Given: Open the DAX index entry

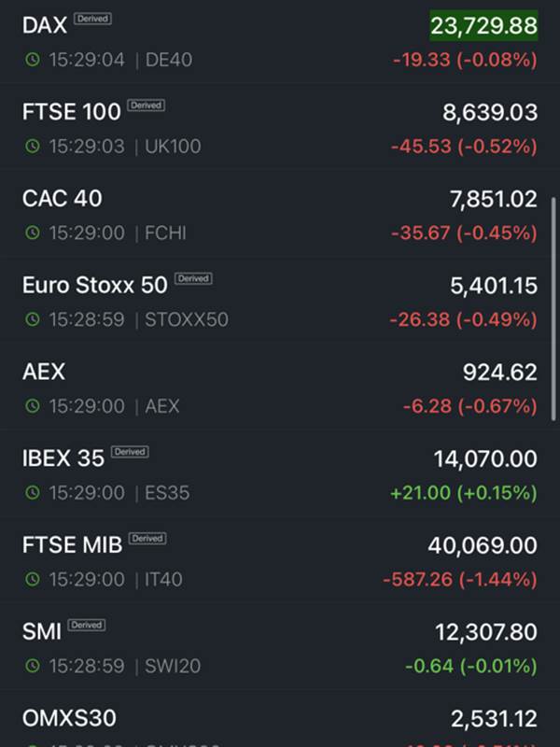Looking at the screenshot, I should 280,42.
